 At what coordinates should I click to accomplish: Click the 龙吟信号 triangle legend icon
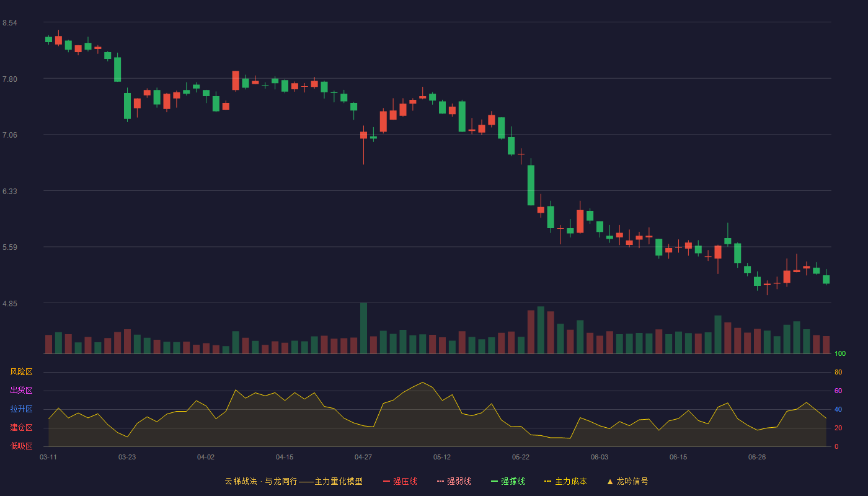click(610, 481)
